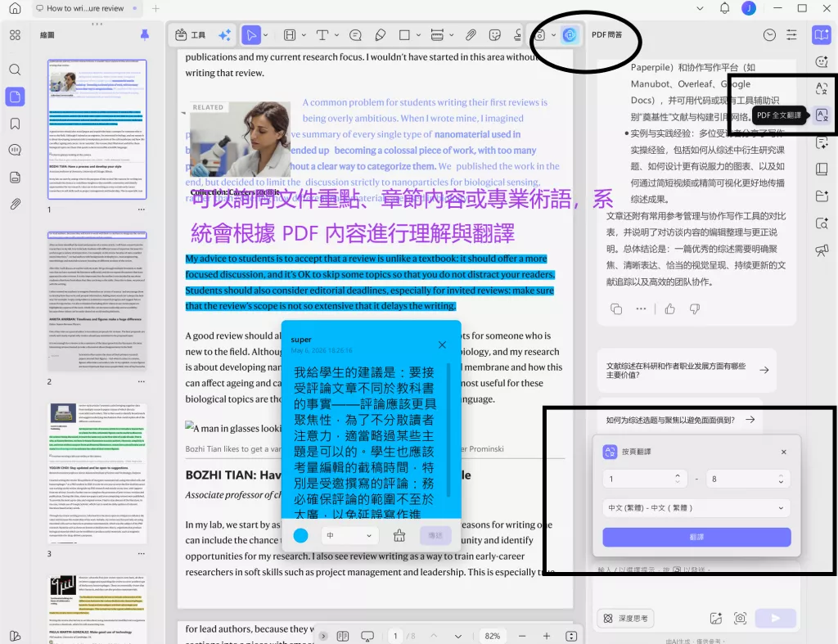Select the comment note tool
838x644 pixels.
coord(355,35)
